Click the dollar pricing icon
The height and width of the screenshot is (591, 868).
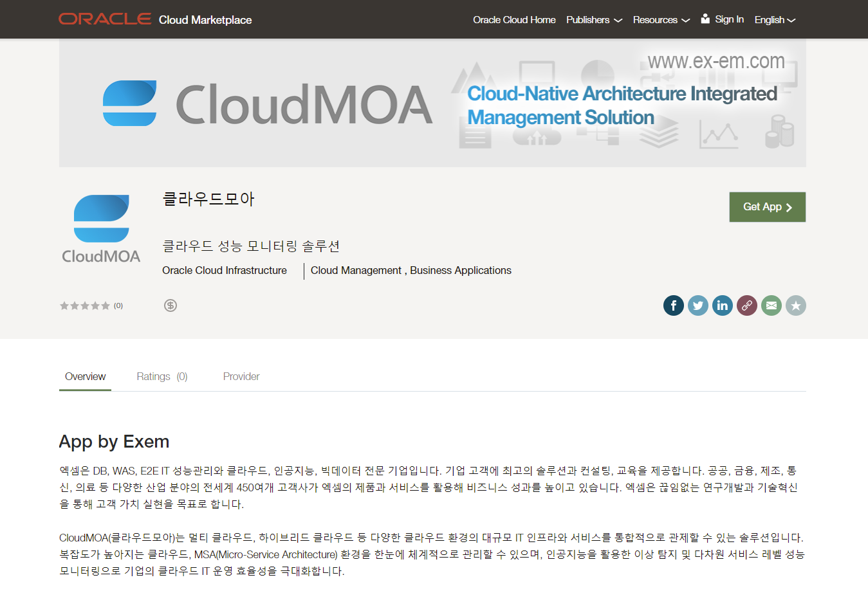tap(171, 305)
